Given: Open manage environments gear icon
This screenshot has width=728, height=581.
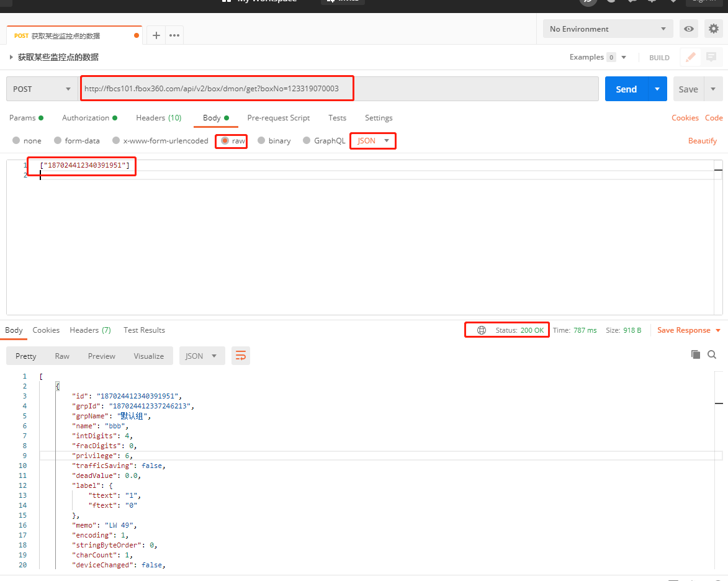Looking at the screenshot, I should 714,29.
